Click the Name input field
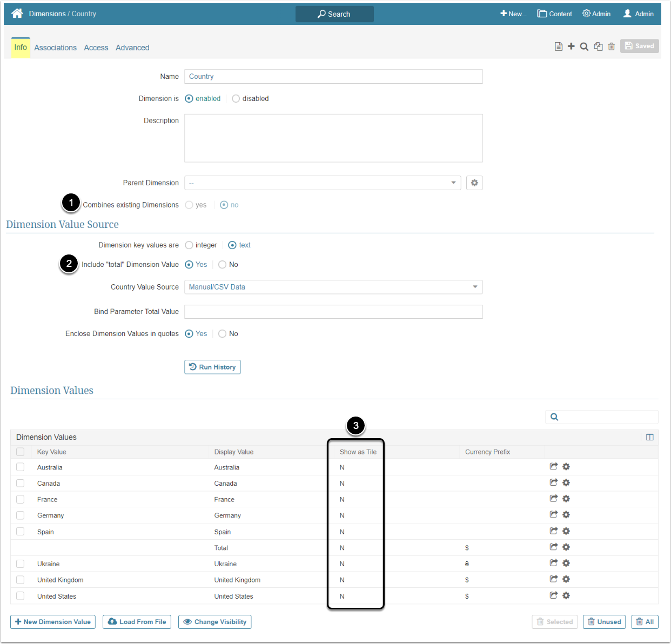 pos(333,76)
